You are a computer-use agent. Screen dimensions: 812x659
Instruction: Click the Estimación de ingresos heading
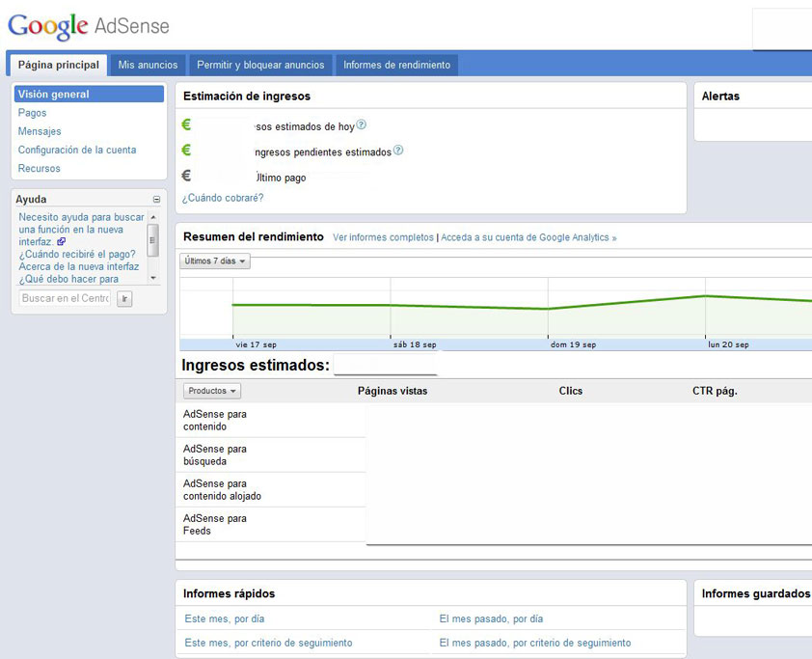click(x=247, y=96)
